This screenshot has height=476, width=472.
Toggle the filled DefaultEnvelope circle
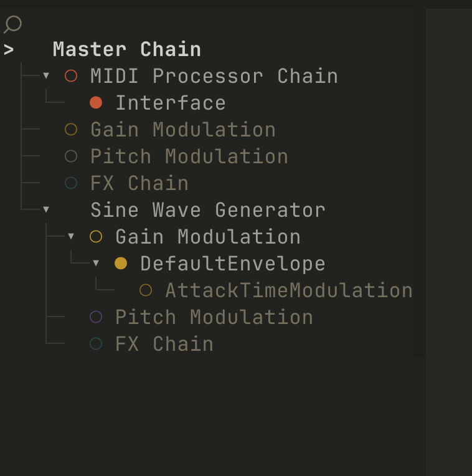point(121,264)
